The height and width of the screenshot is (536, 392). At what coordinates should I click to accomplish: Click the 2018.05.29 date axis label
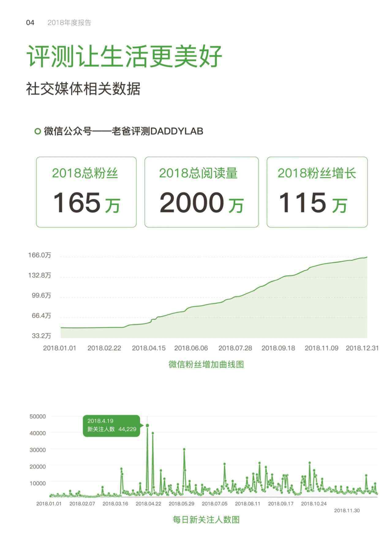point(181,504)
